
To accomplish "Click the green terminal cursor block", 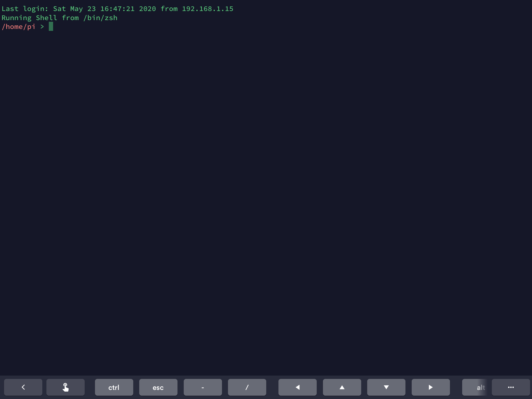I will (x=51, y=27).
